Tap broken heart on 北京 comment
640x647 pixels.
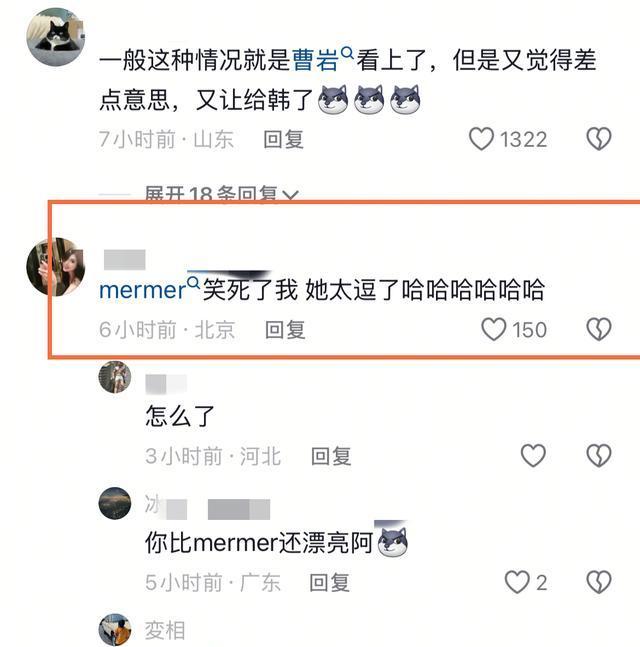(599, 329)
